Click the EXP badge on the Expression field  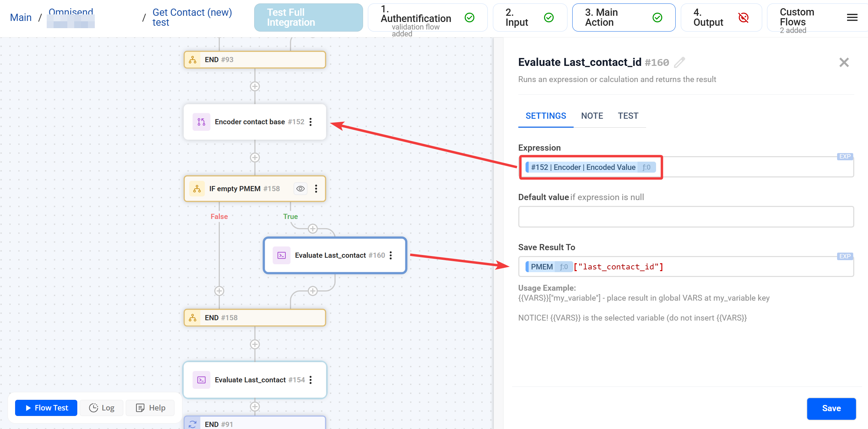(845, 156)
